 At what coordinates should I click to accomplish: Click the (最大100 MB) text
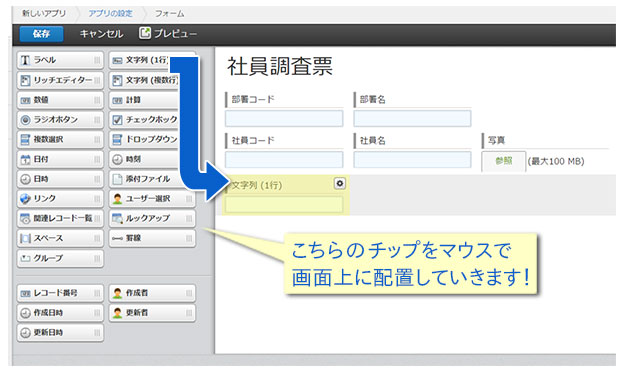(556, 161)
